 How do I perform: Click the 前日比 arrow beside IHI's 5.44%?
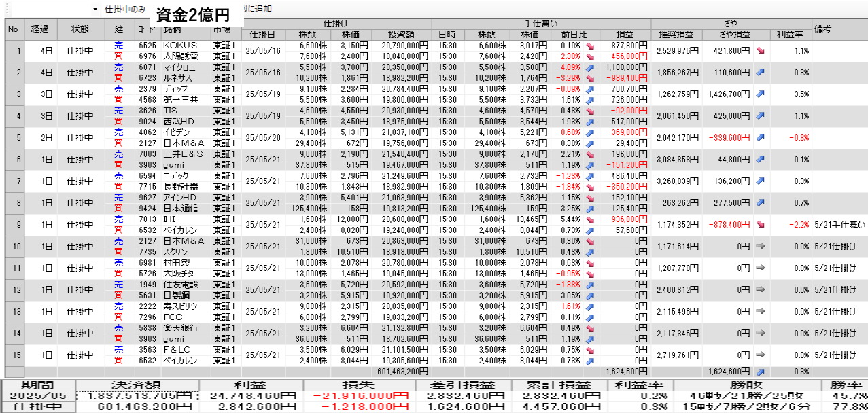click(589, 219)
